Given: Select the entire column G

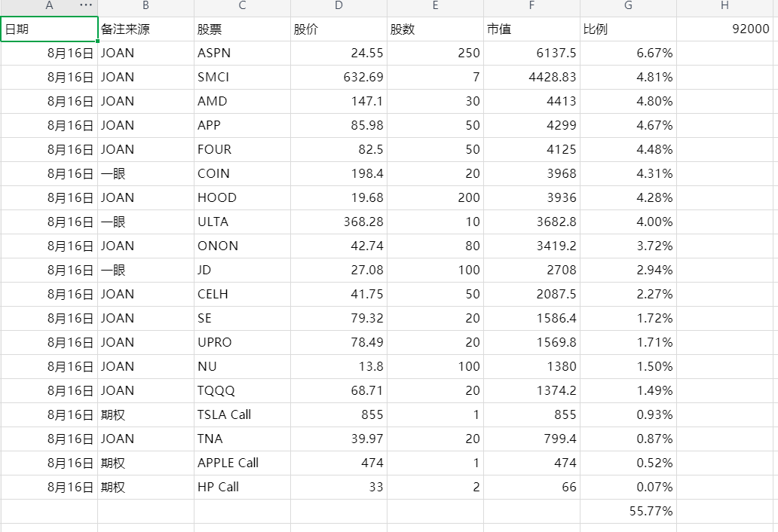Looking at the screenshot, I should pos(628,6).
